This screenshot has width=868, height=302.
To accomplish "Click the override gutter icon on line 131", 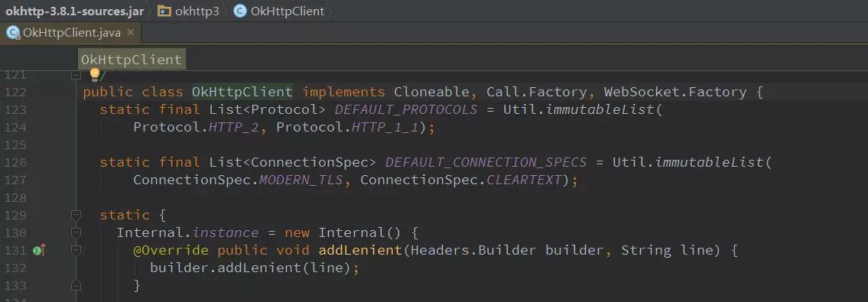I will (39, 250).
